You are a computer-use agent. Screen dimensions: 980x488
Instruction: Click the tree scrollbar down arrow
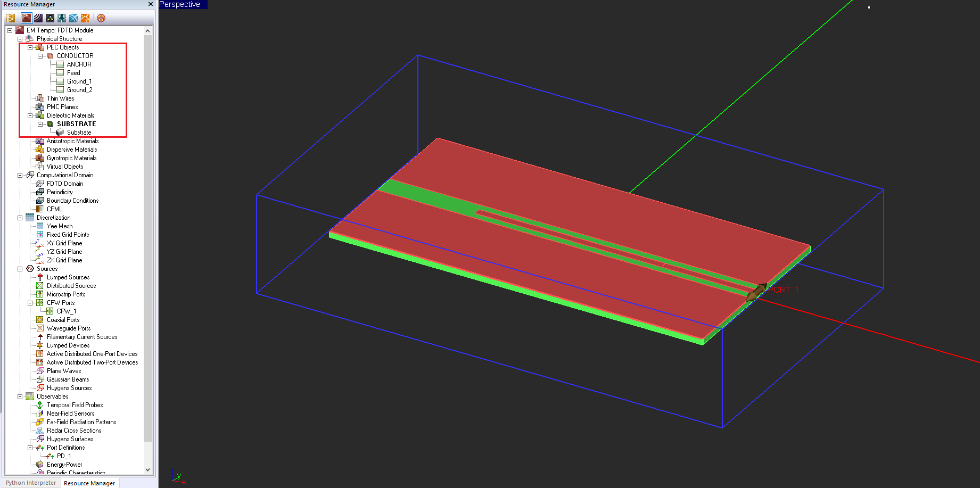click(148, 470)
